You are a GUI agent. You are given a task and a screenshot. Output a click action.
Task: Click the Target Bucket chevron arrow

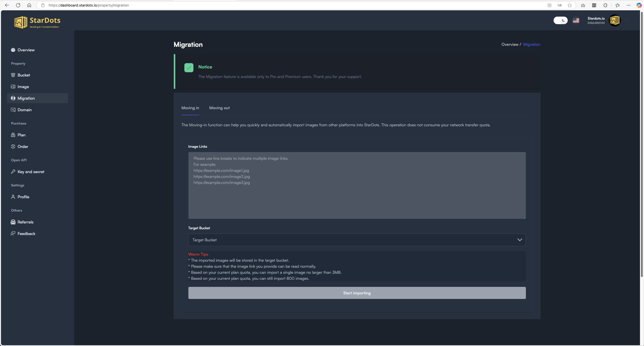[520, 240]
